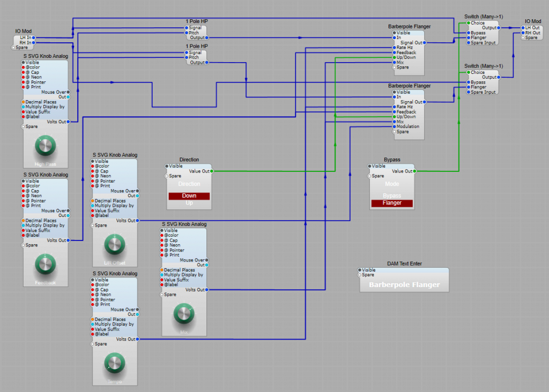
Task: Click the L/R Offset knob
Action: pos(114,244)
